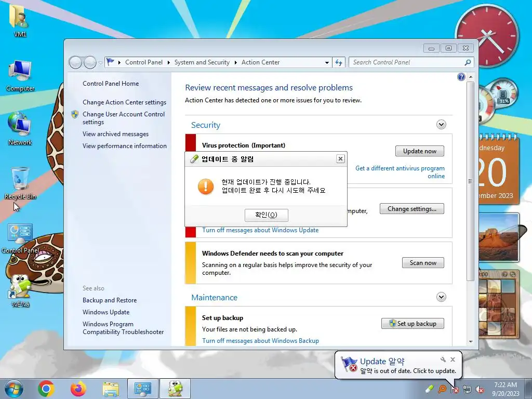Open the address bar history dropdown
This screenshot has width=532, height=399.
(327, 62)
